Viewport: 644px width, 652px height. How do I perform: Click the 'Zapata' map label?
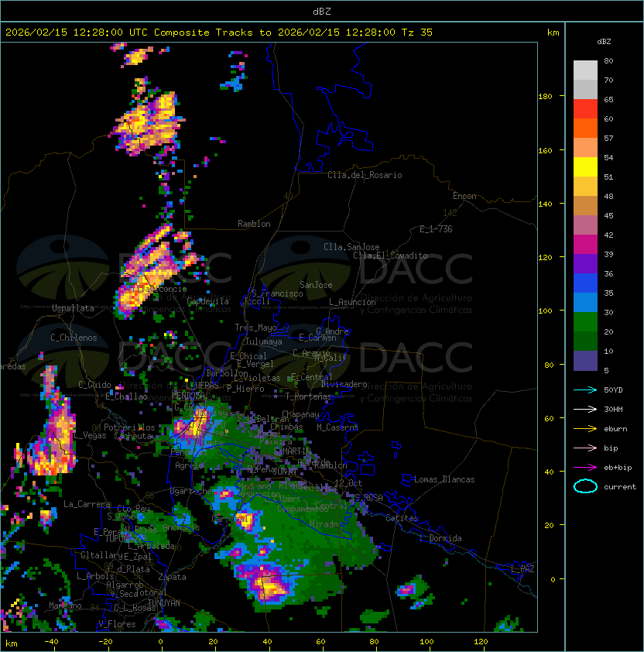click(x=172, y=577)
